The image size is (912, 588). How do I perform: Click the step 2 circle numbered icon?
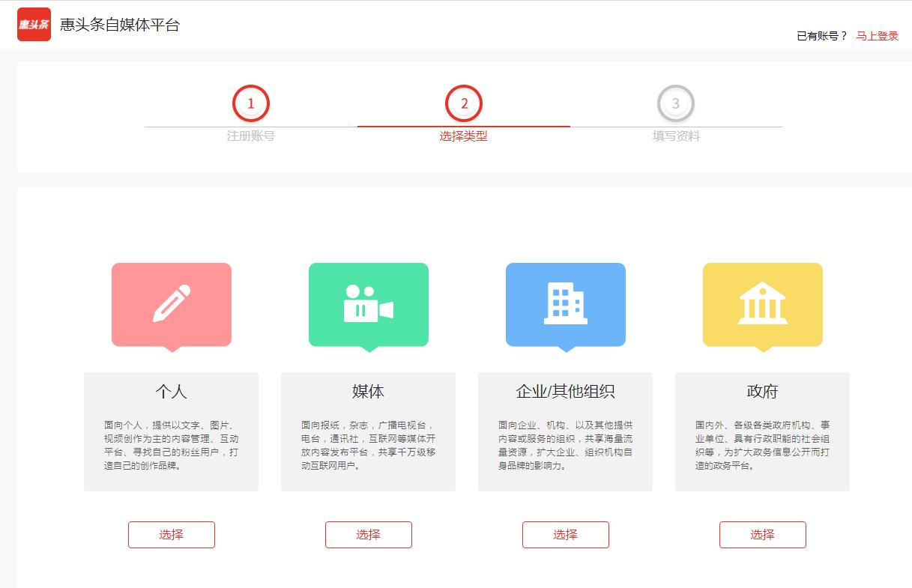[465, 104]
